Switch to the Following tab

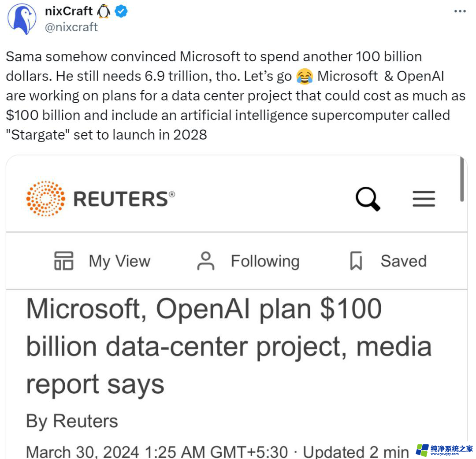pyautogui.click(x=265, y=261)
